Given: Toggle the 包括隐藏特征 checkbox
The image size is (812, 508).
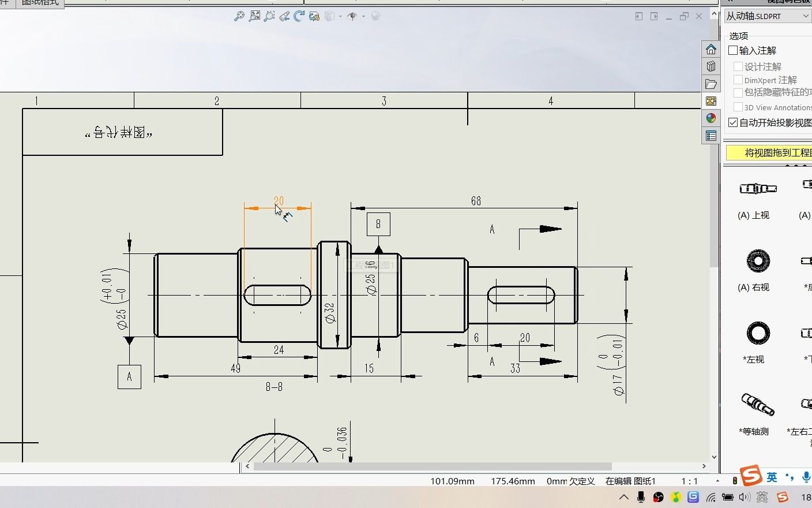Looking at the screenshot, I should [x=738, y=92].
